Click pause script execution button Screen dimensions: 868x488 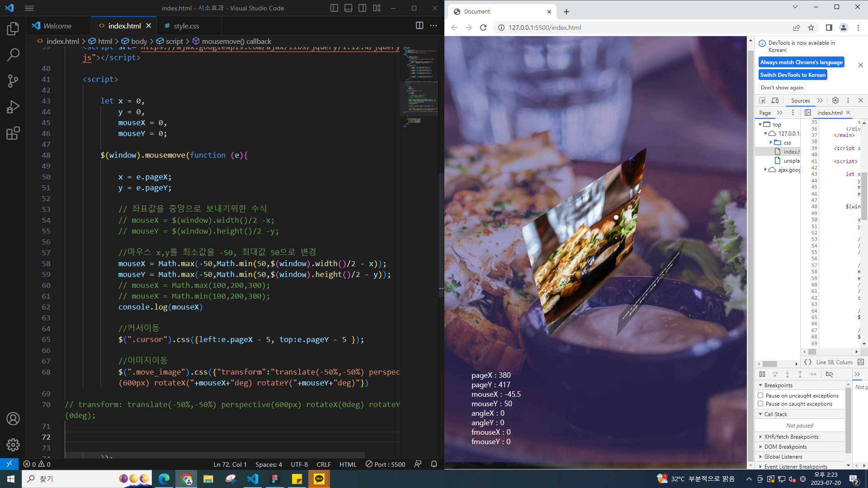point(762,374)
